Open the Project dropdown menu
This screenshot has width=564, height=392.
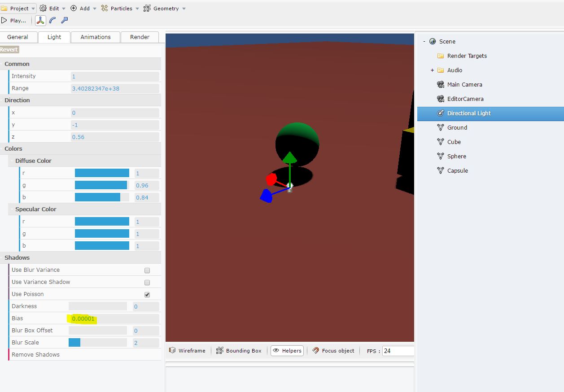coord(18,9)
